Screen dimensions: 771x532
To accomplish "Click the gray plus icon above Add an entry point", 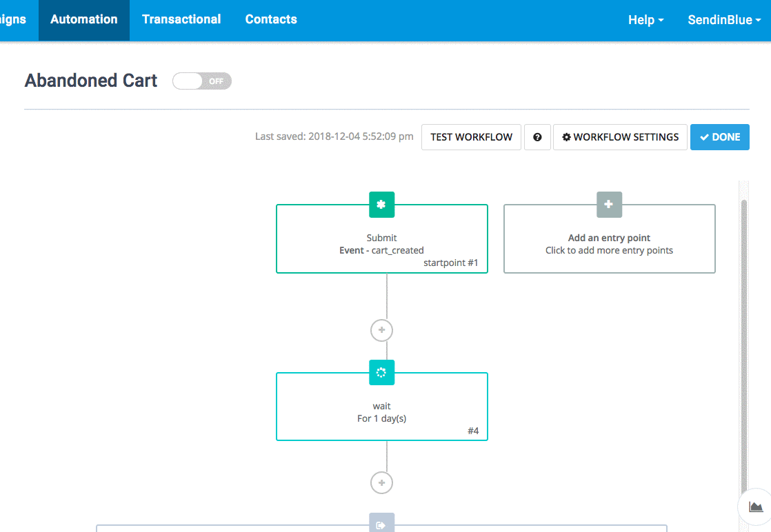I will (x=609, y=205).
